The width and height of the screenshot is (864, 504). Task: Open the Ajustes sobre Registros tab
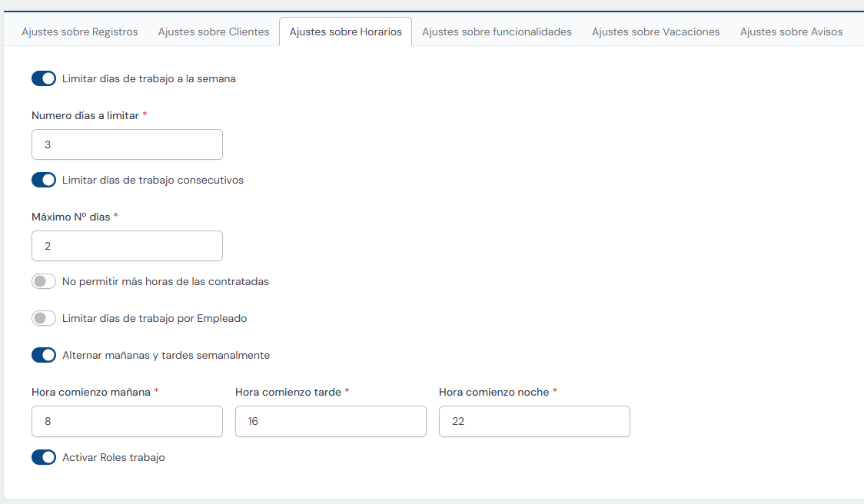pos(80,32)
